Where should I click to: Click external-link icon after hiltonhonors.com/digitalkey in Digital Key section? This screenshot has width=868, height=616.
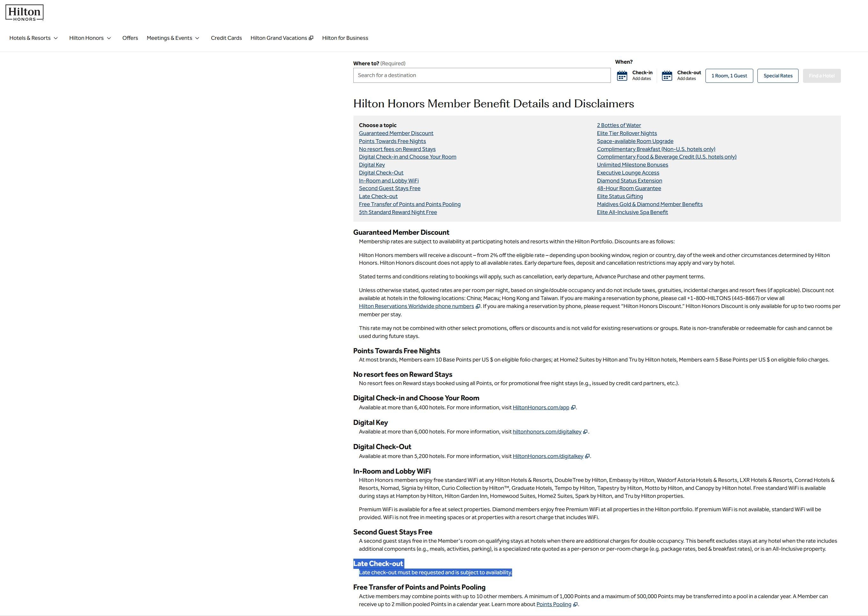[585, 432]
